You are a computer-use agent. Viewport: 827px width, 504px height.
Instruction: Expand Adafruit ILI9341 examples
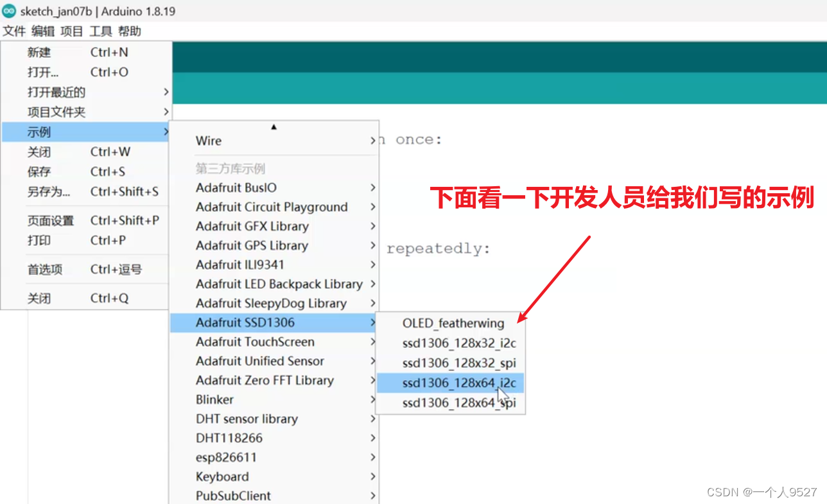pyautogui.click(x=274, y=265)
